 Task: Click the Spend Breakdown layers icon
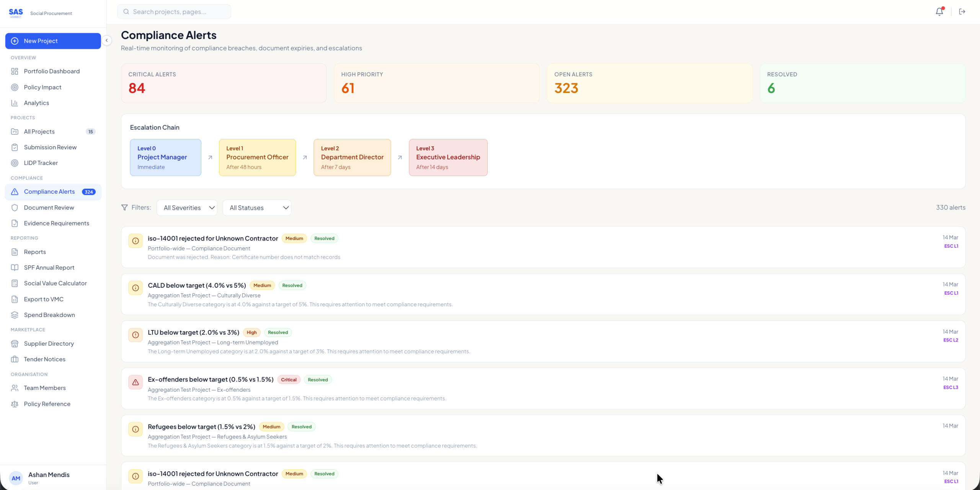[15, 315]
